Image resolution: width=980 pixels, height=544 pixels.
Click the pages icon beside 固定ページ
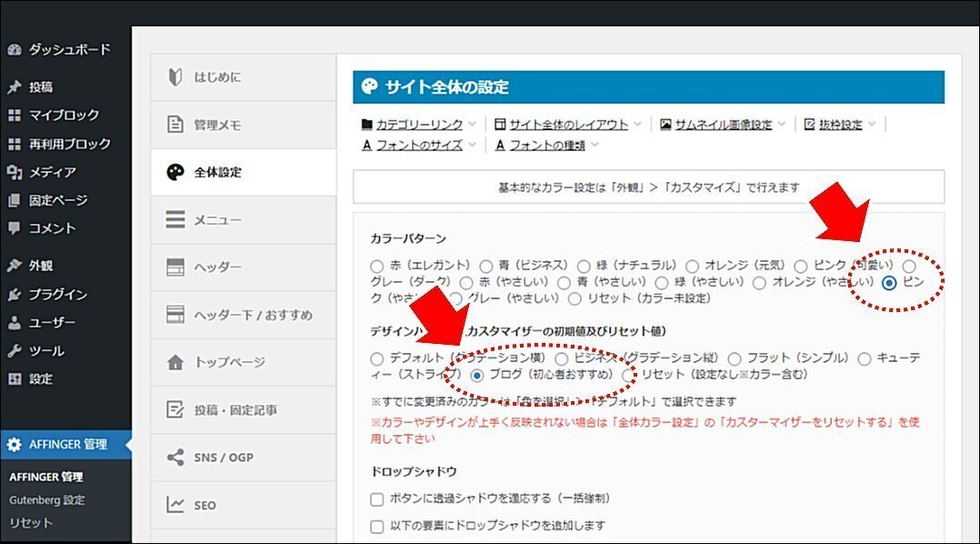pos(15,201)
